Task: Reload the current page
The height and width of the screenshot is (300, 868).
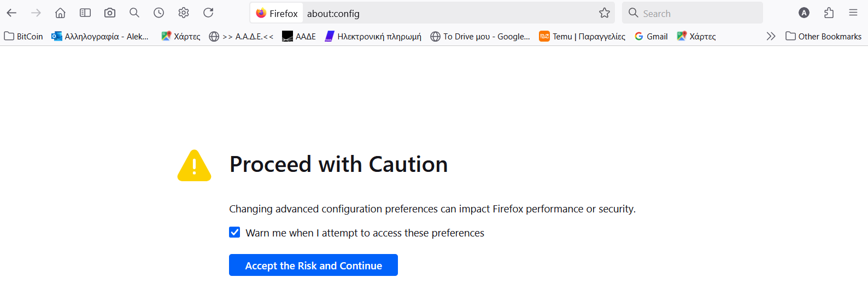Action: coord(208,13)
